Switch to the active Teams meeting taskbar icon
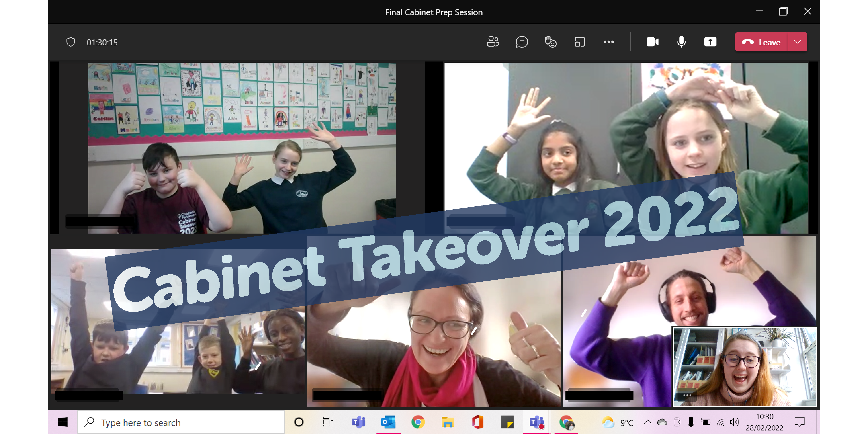The width and height of the screenshot is (868, 434). (536, 422)
